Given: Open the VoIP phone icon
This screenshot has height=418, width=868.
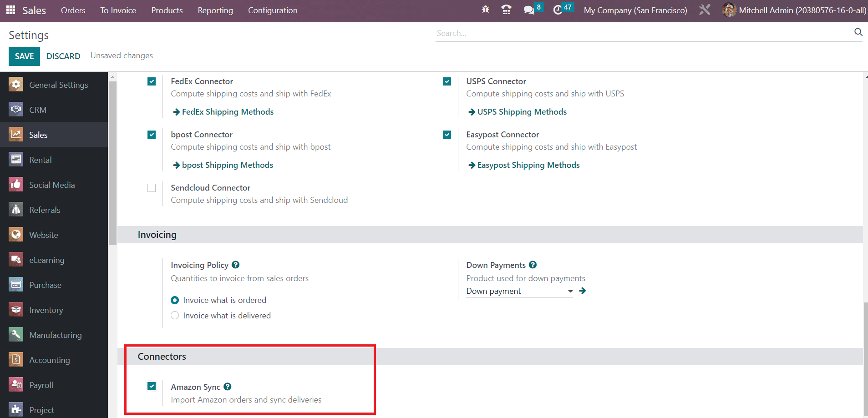Looking at the screenshot, I should (506, 10).
